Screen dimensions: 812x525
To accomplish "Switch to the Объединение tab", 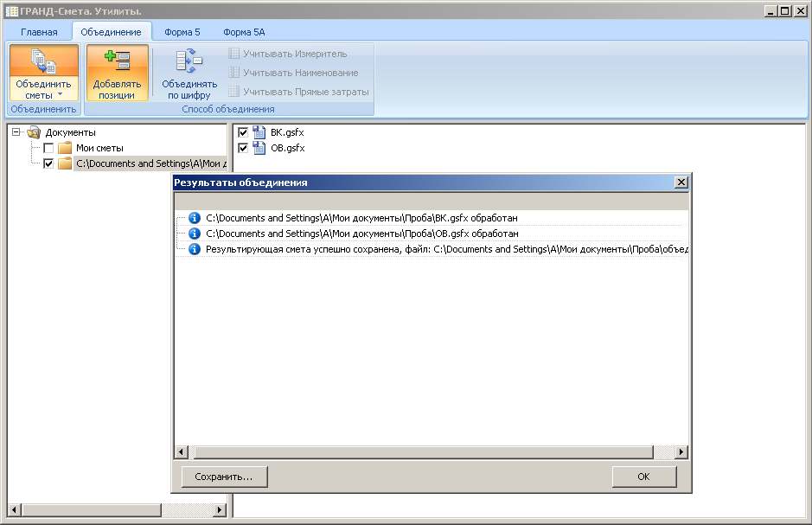I will tap(111, 32).
